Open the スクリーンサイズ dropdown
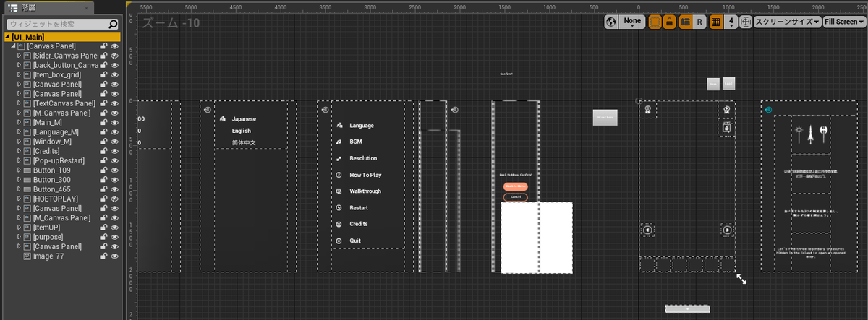The width and height of the screenshot is (868, 320). tap(787, 22)
